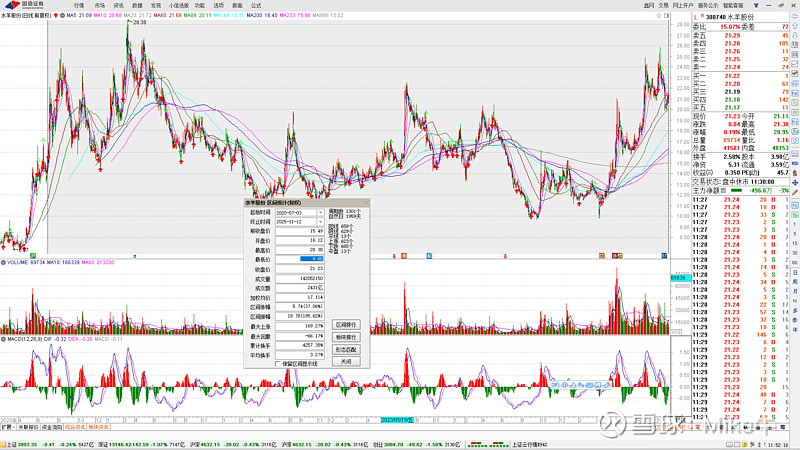Switch to the 资金流向 bottom tab

point(52,427)
